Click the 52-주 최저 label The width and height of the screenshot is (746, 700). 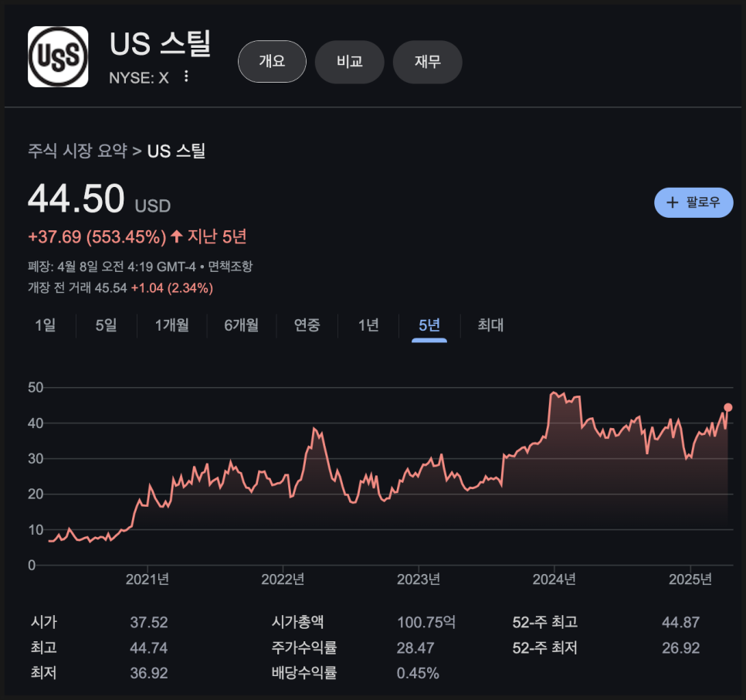click(544, 647)
